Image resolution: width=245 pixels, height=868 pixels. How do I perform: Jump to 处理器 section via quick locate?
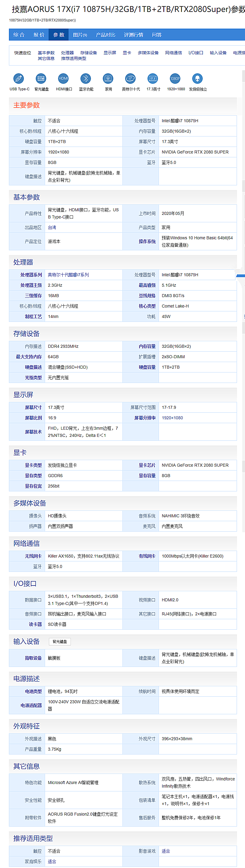click(67, 53)
